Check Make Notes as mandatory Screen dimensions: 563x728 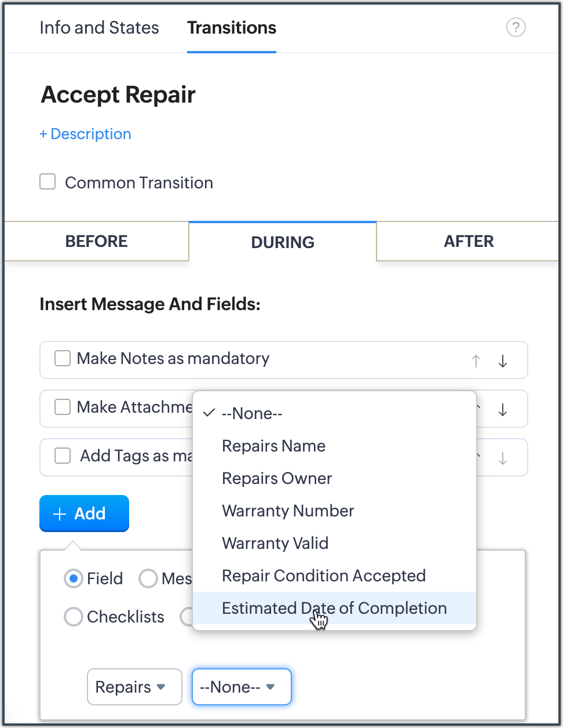click(x=63, y=359)
